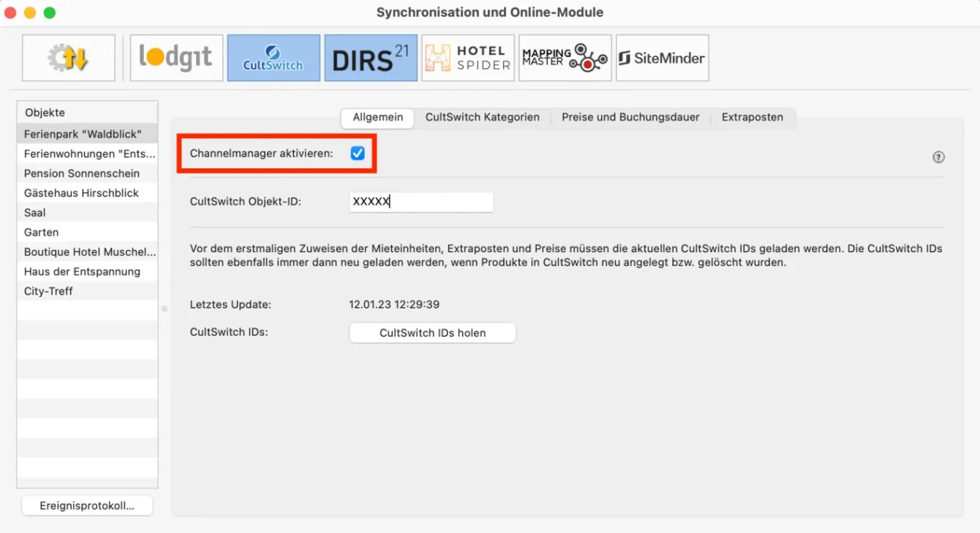Image resolution: width=980 pixels, height=533 pixels.
Task: Select Pension Sonnenschein object
Action: (x=87, y=174)
